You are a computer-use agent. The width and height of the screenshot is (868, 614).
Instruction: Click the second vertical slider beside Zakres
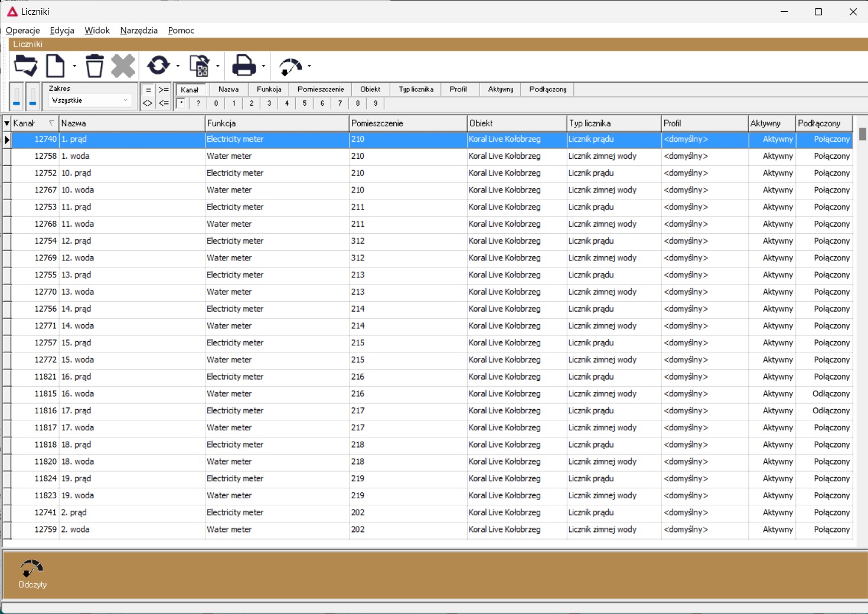pyautogui.click(x=33, y=96)
